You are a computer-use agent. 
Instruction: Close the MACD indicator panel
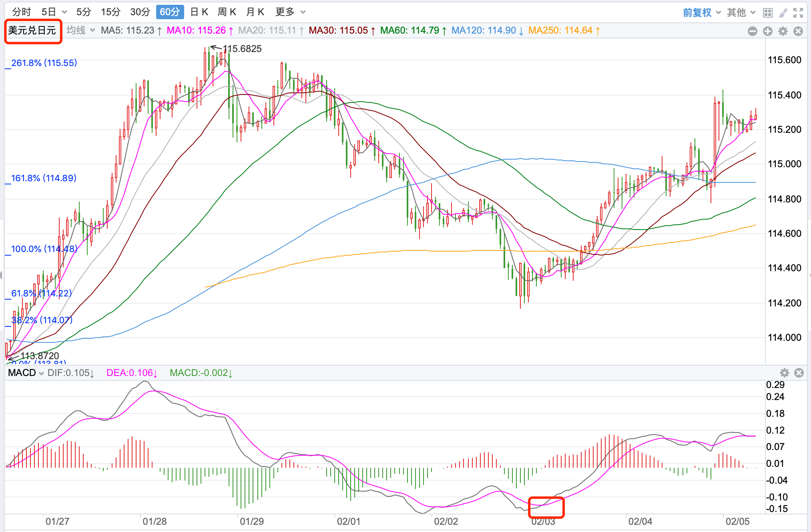pyautogui.click(x=799, y=373)
